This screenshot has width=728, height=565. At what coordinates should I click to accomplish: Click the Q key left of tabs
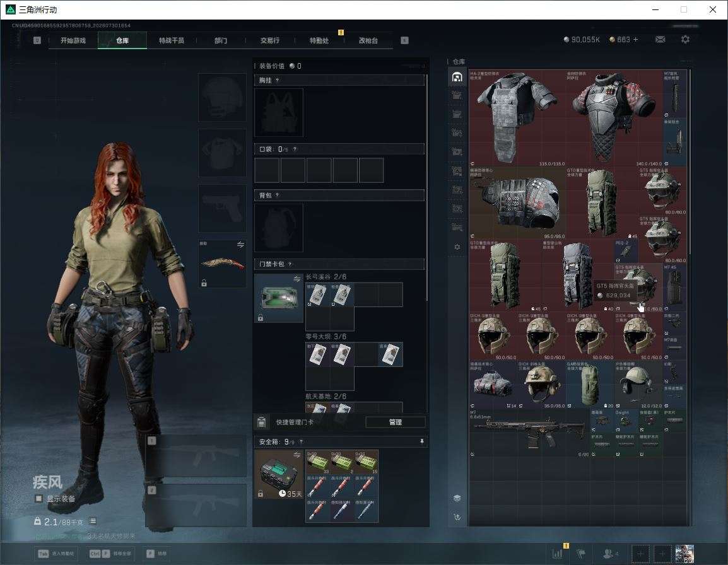(x=37, y=40)
